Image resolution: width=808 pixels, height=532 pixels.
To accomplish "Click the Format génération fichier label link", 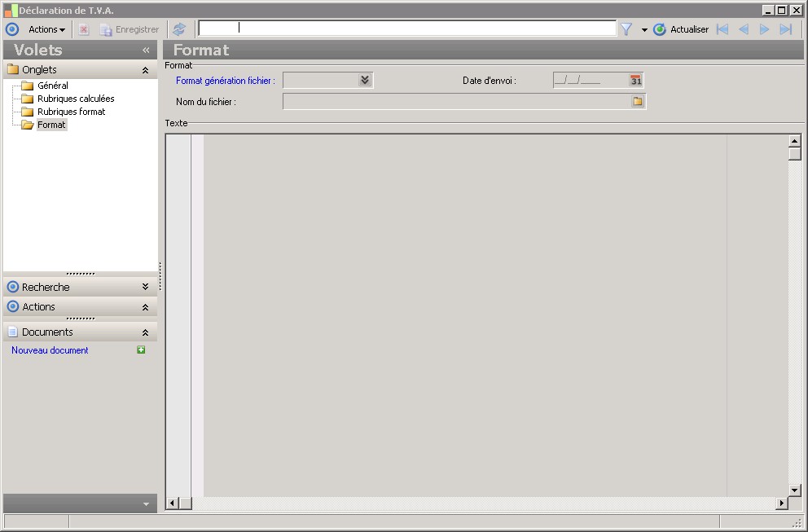I will point(225,81).
